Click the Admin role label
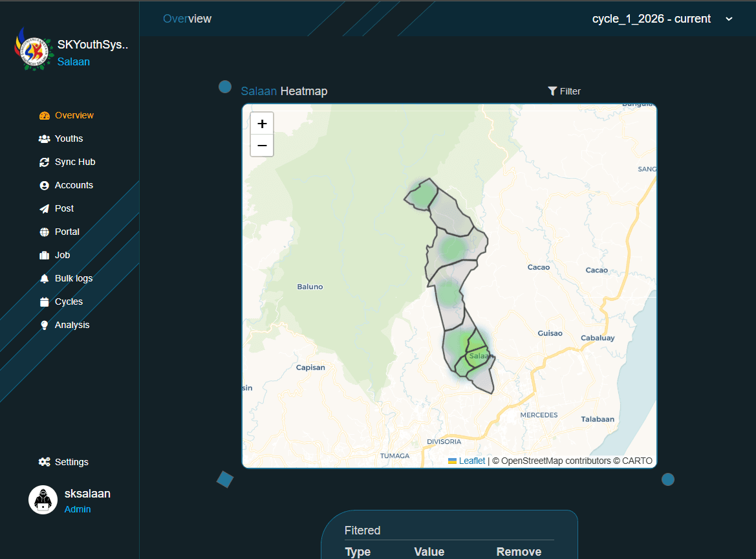The image size is (756, 559). coord(78,509)
